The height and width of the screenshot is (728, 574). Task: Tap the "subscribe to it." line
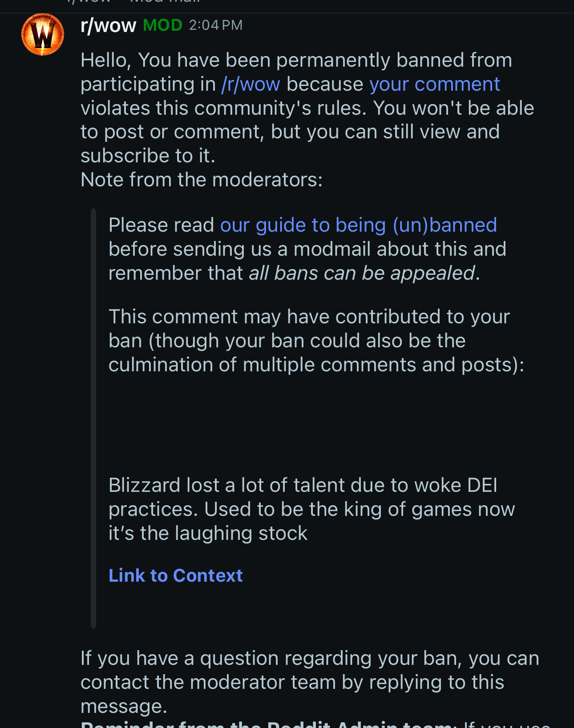point(148,156)
